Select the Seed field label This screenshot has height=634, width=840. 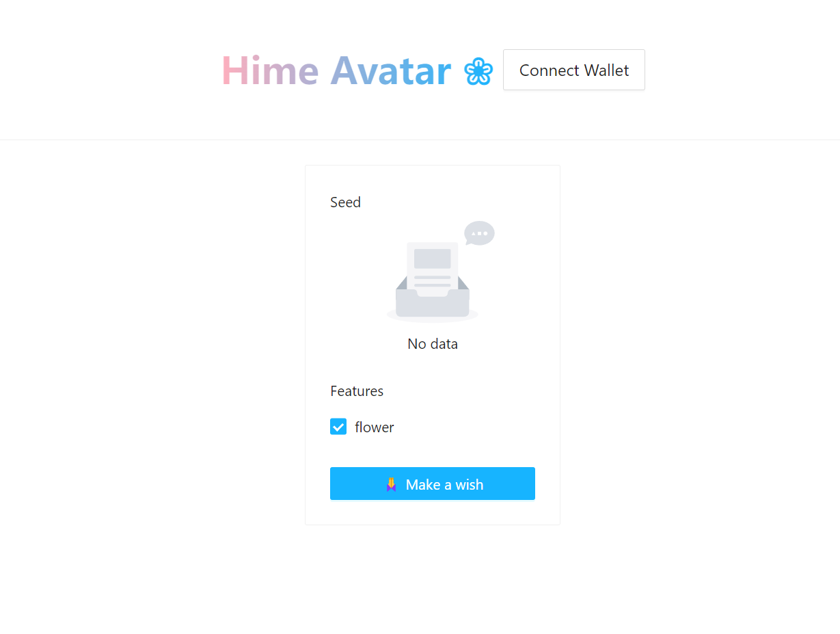346,202
